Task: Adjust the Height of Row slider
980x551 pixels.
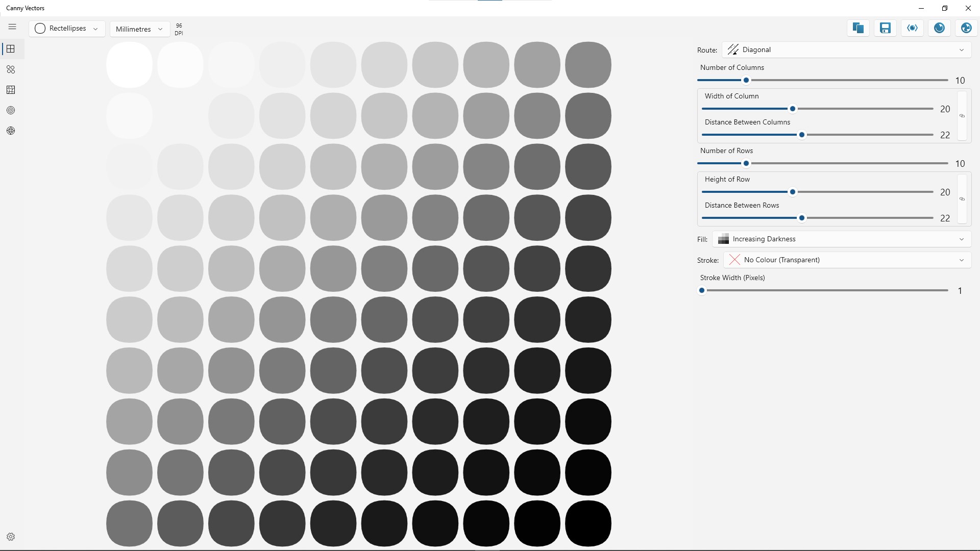Action: click(x=818, y=192)
